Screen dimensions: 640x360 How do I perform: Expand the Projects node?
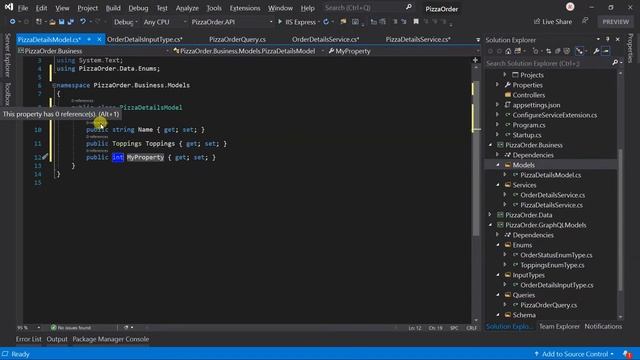[x=505, y=75]
